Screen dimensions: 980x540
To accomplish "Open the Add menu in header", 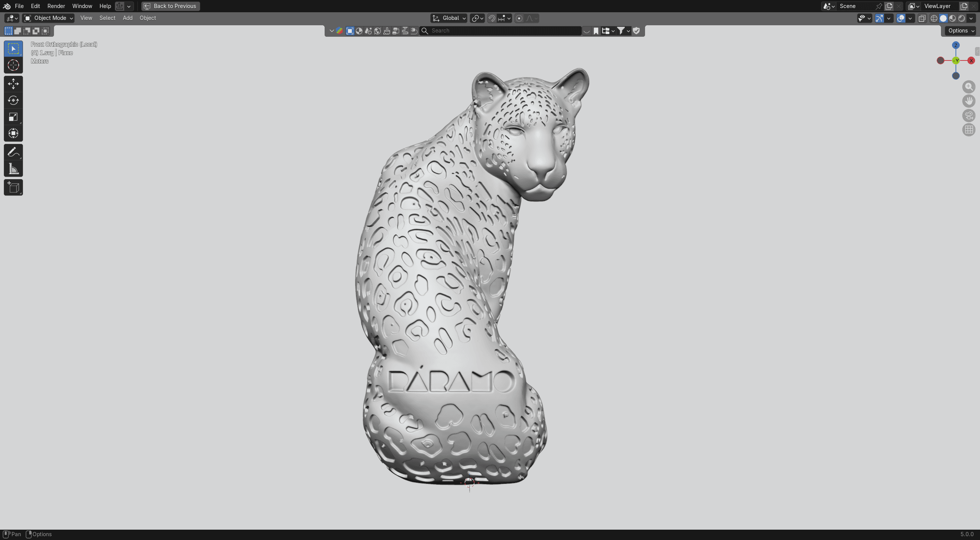I will click(x=127, y=18).
